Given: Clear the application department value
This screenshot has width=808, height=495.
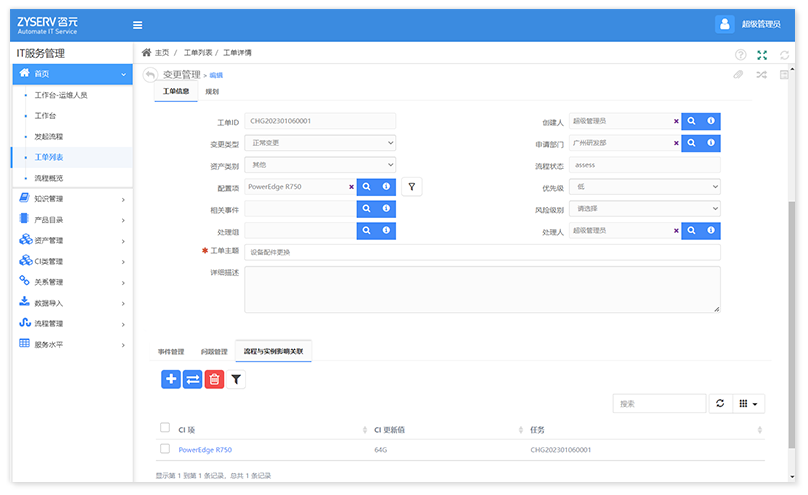Looking at the screenshot, I should point(676,143).
